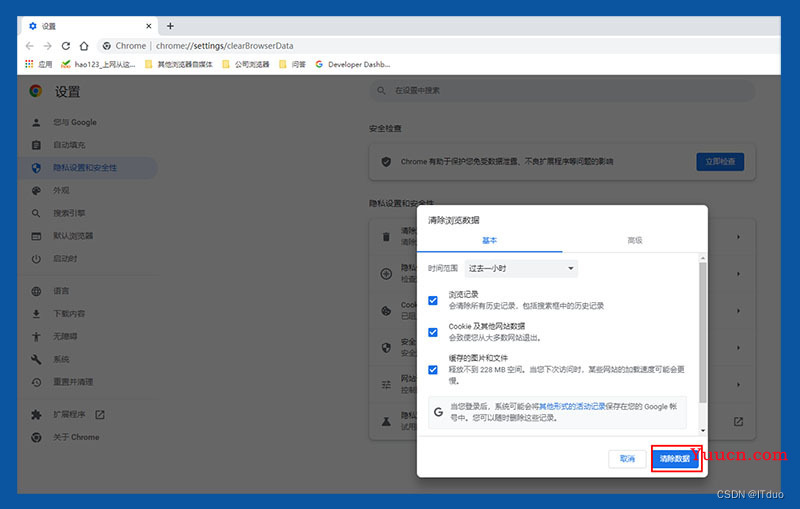
Task: Open 外观 settings section
Action: [61, 190]
